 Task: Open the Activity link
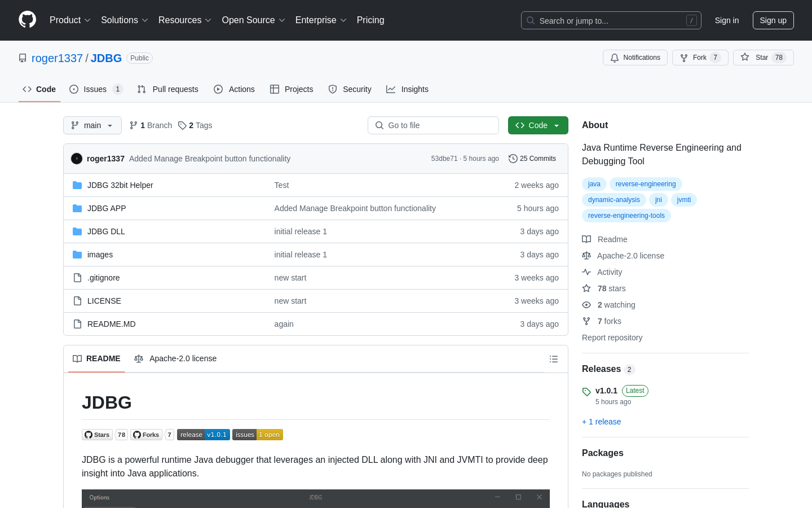point(602,272)
